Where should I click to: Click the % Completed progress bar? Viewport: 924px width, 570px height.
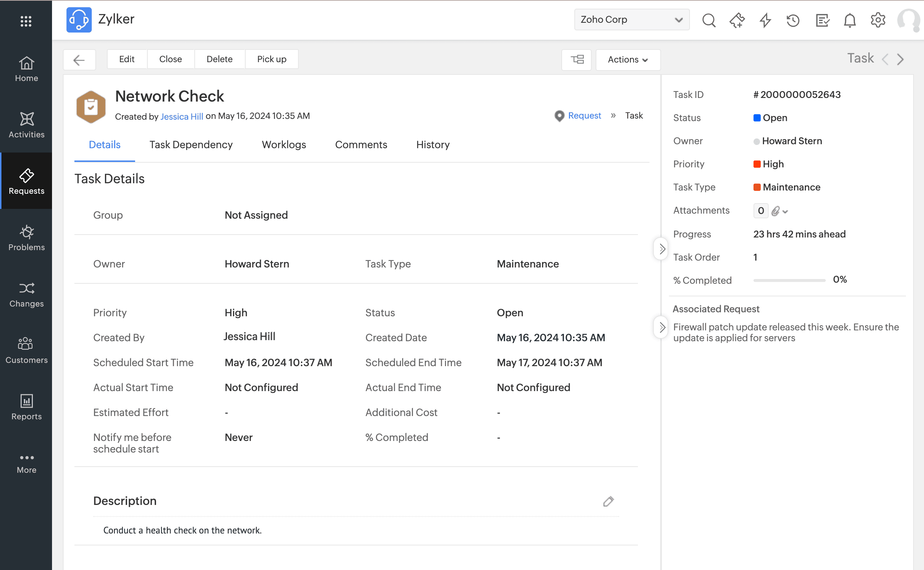click(789, 280)
